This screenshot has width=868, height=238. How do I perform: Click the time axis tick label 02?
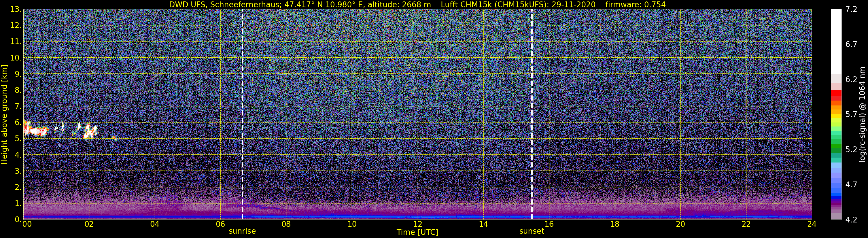pyautogui.click(x=89, y=224)
